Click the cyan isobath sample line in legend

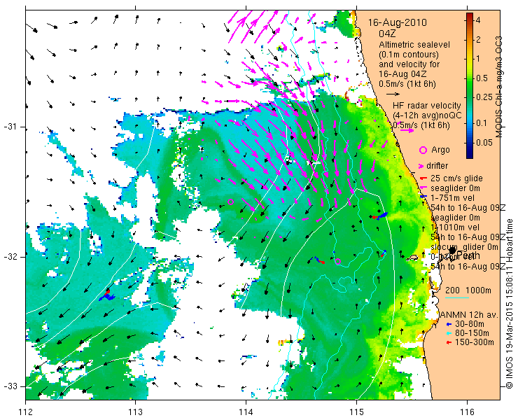tap(457, 297)
